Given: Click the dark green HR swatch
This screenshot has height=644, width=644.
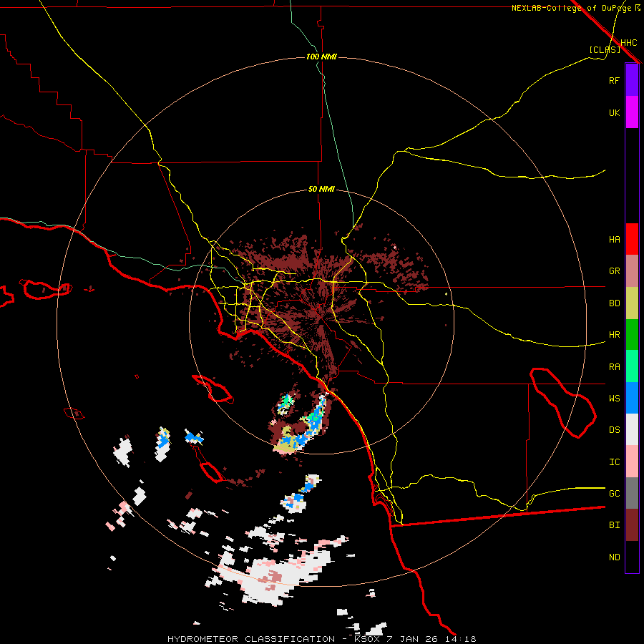Looking at the screenshot, I should 632,335.
